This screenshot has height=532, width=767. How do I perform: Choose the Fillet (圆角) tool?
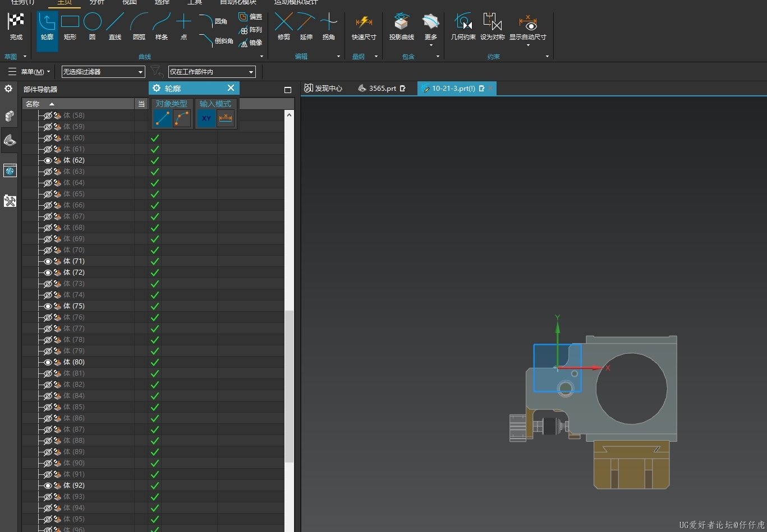coord(214,21)
